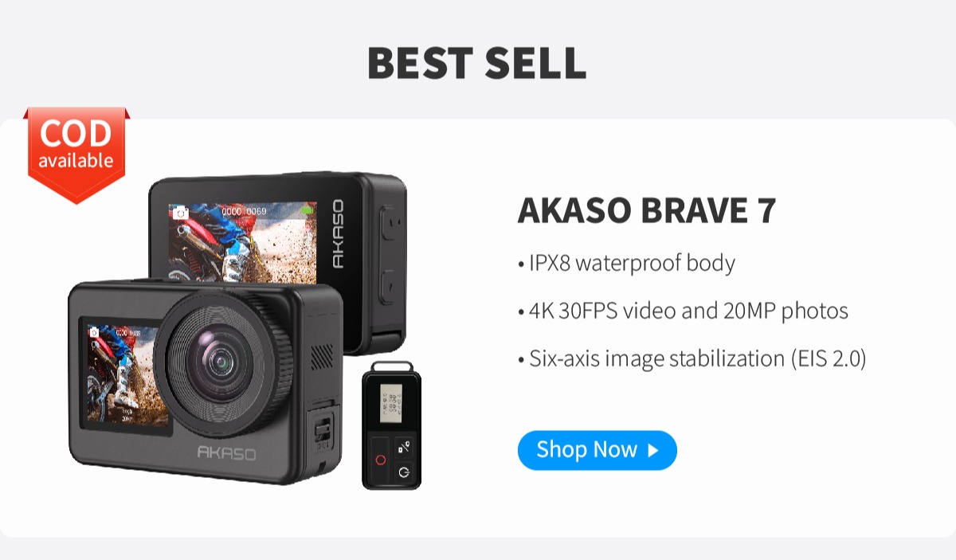Click the front-facing selfie screen on the camera

pos(124,374)
